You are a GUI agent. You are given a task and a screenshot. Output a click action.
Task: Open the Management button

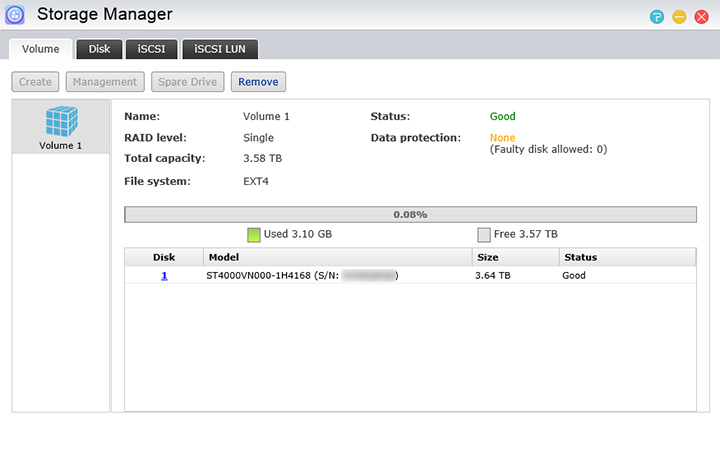point(105,82)
